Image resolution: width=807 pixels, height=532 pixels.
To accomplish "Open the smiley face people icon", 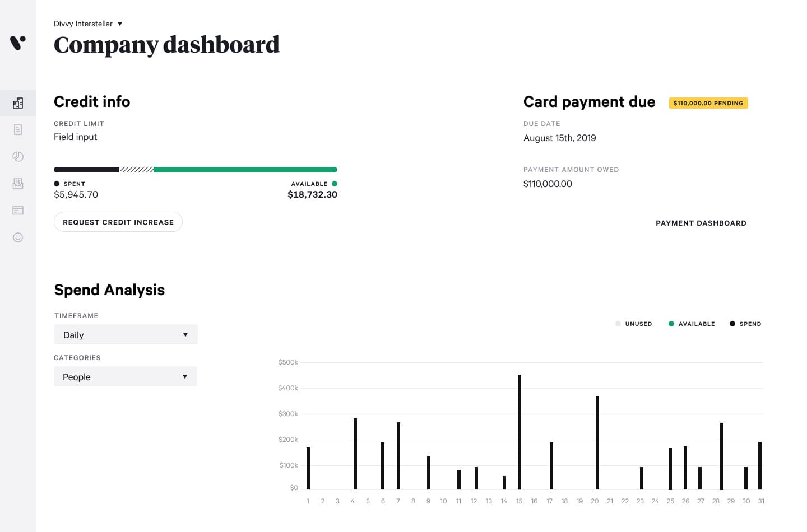I will pyautogui.click(x=18, y=237).
